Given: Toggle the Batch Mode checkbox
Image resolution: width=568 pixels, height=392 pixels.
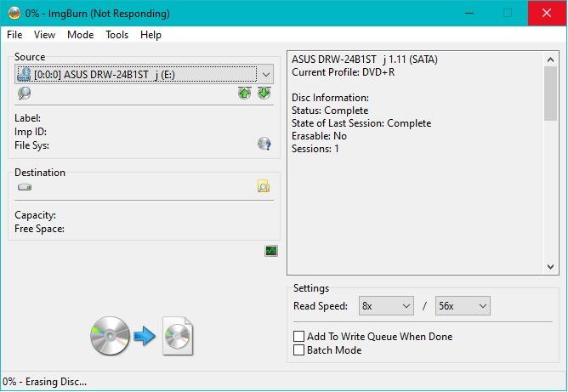Looking at the screenshot, I should [298, 350].
